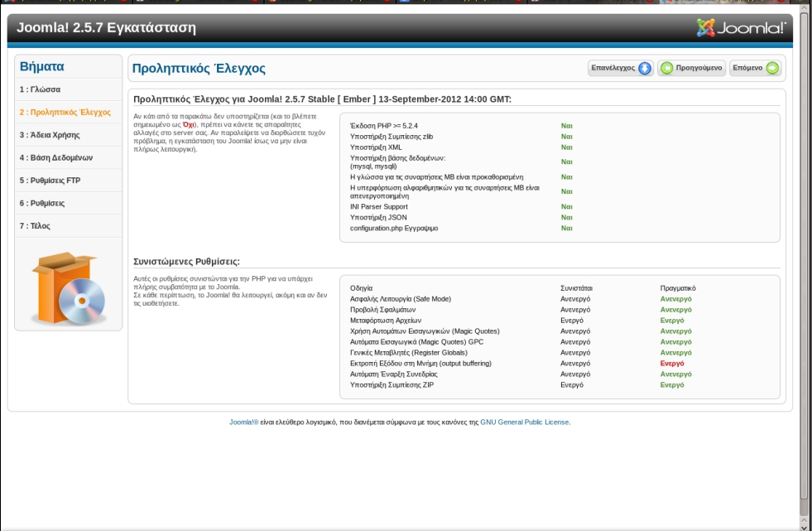Click the scrollbar down arrow
The image size is (812, 531).
[x=804, y=524]
